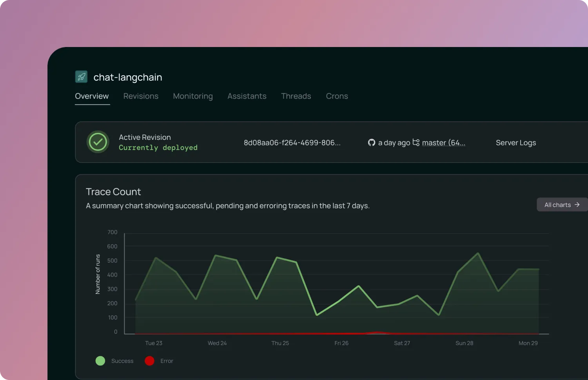
Task: Click the truncated revision ID 8d08aa06
Action: [292, 143]
